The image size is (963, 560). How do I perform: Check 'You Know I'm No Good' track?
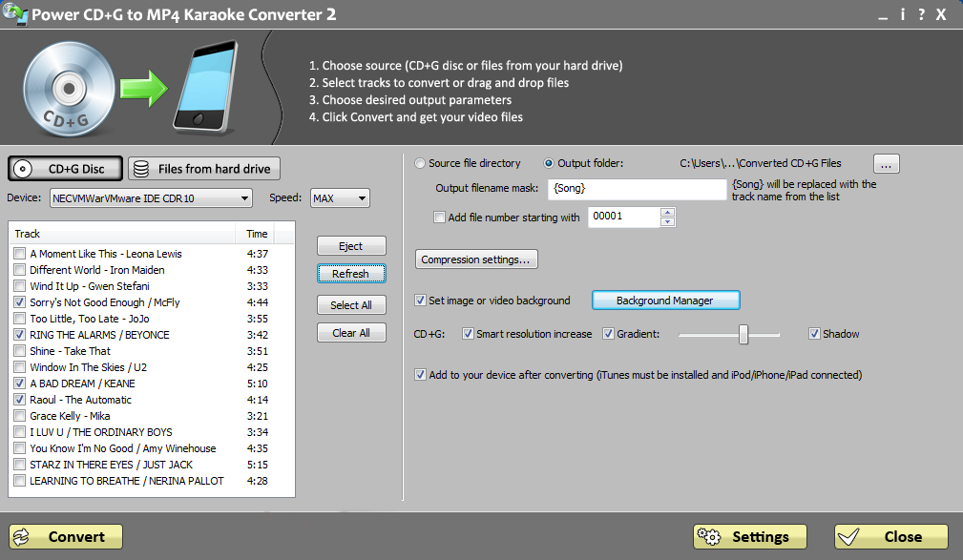coord(20,448)
